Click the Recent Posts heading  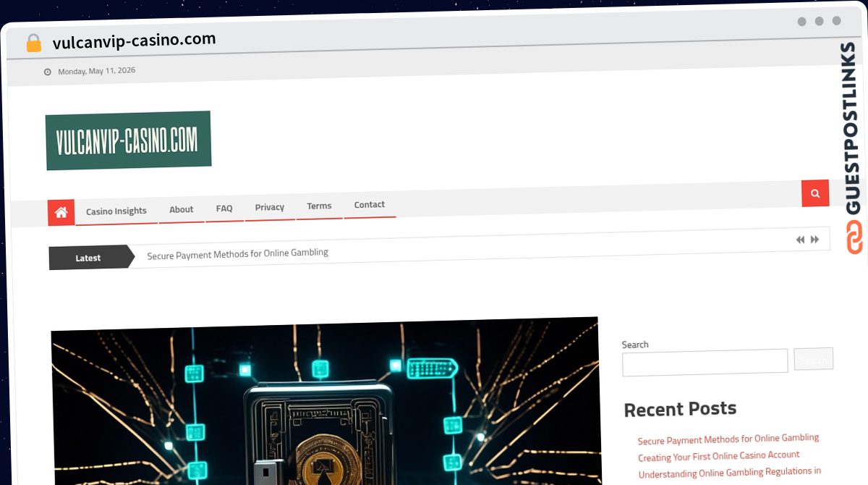click(680, 409)
